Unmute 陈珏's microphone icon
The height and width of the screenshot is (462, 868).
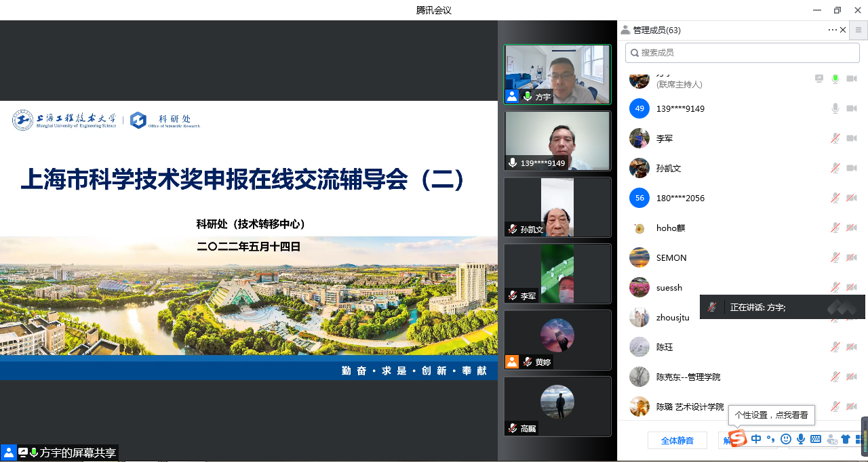pos(835,347)
